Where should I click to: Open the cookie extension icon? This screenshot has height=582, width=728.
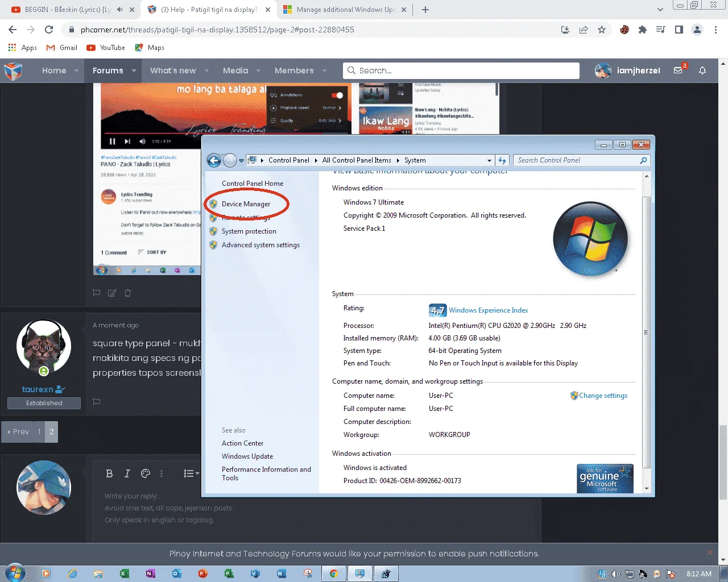click(x=624, y=30)
